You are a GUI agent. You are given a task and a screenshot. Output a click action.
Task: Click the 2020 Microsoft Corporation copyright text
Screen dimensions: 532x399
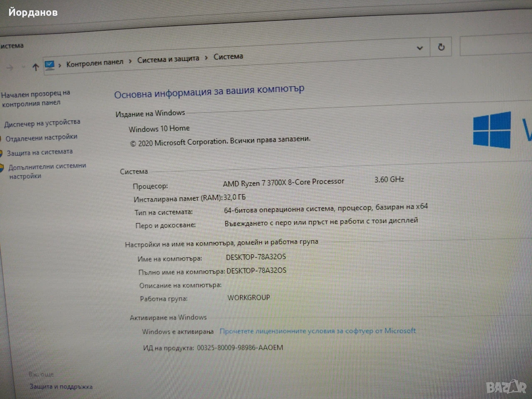(x=220, y=141)
